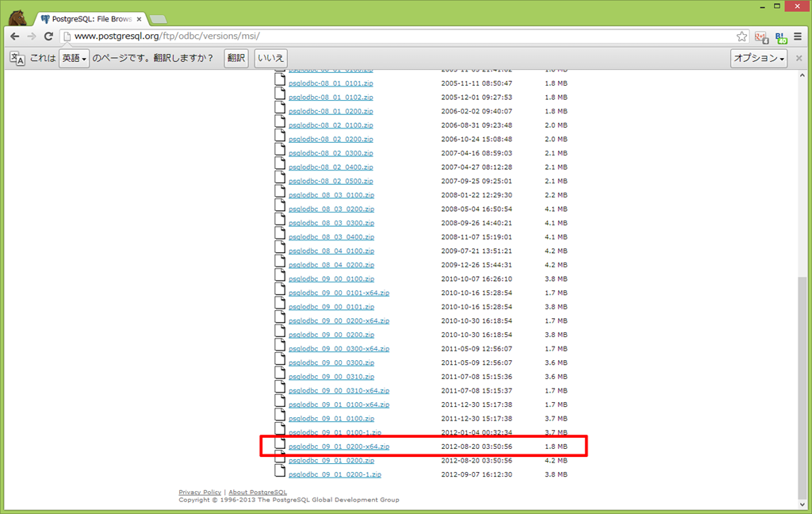Click the 翻訳 translate button
The height and width of the screenshot is (514, 812).
(x=236, y=58)
